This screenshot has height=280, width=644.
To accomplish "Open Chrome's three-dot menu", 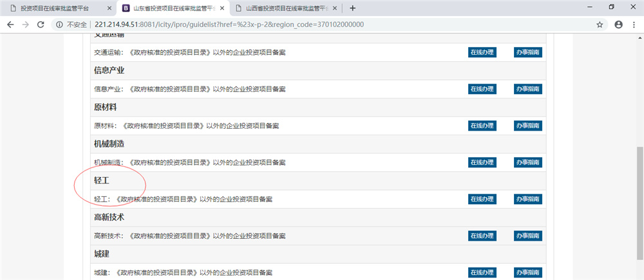I will coord(635,24).
